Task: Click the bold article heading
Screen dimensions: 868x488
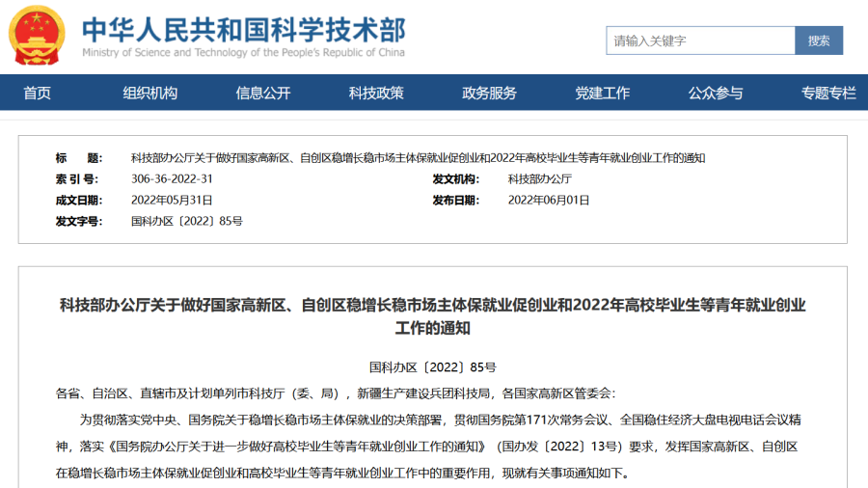Action: pyautogui.click(x=432, y=316)
